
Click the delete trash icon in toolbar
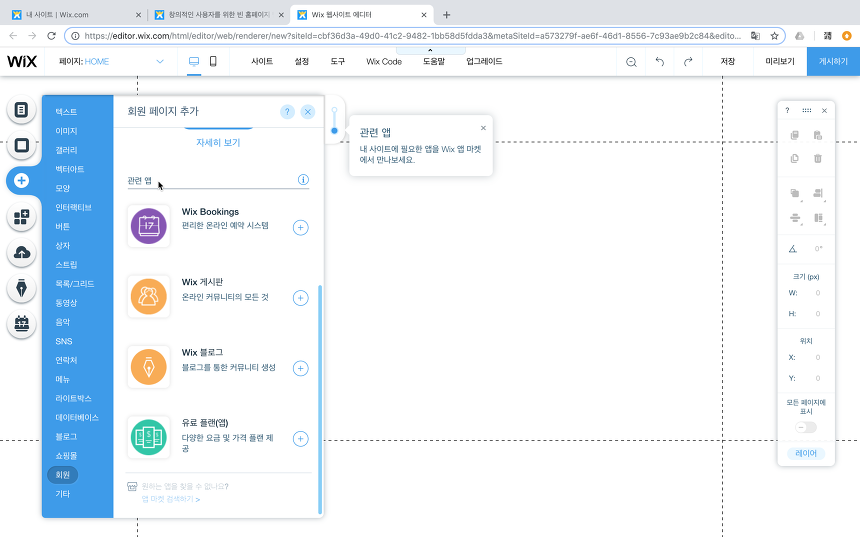pyautogui.click(x=818, y=159)
